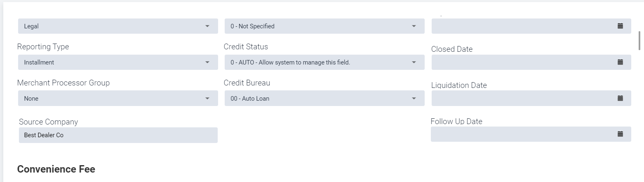Click the arrow on the Credit Status dropdown

click(414, 62)
